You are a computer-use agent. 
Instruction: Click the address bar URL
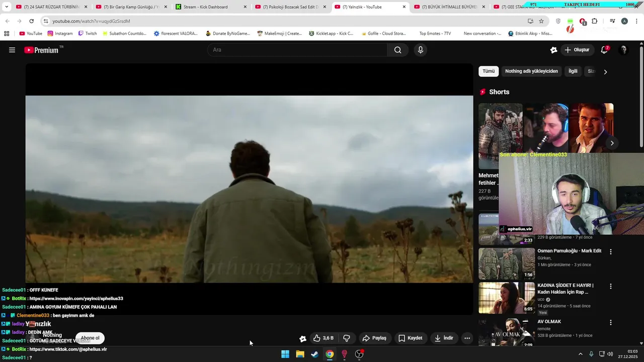click(91, 21)
